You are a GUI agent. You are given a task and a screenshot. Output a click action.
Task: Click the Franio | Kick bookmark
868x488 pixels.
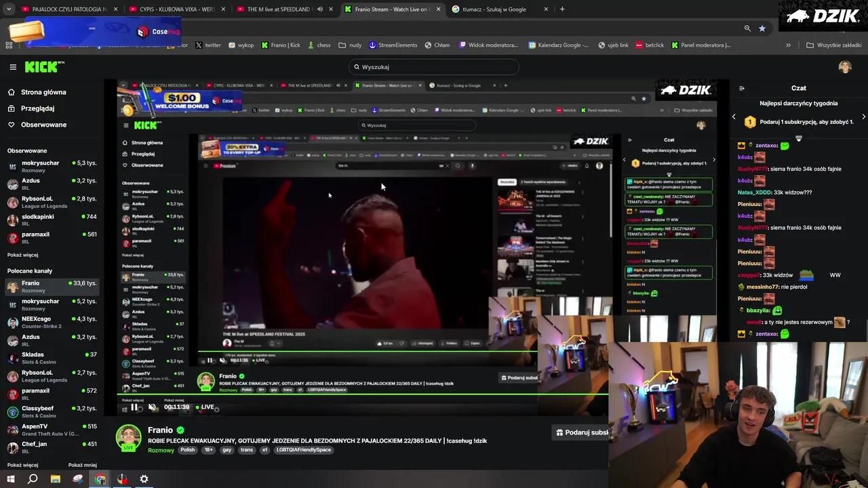click(x=281, y=45)
